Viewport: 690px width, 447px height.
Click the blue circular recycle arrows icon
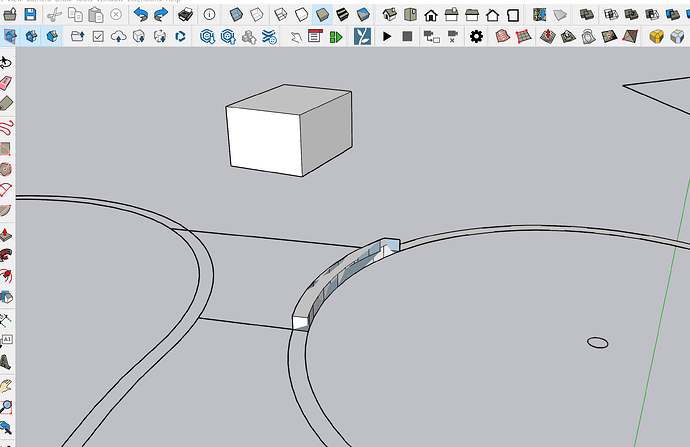(180, 36)
